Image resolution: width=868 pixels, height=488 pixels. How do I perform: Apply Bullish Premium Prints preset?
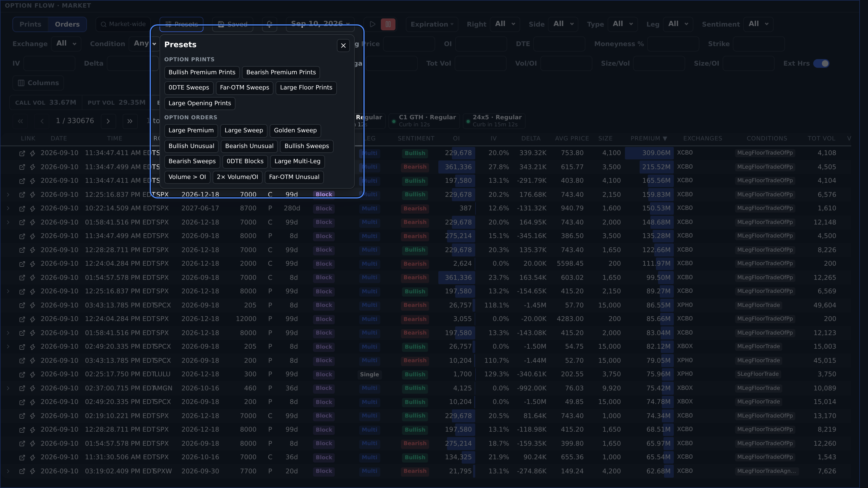202,72
